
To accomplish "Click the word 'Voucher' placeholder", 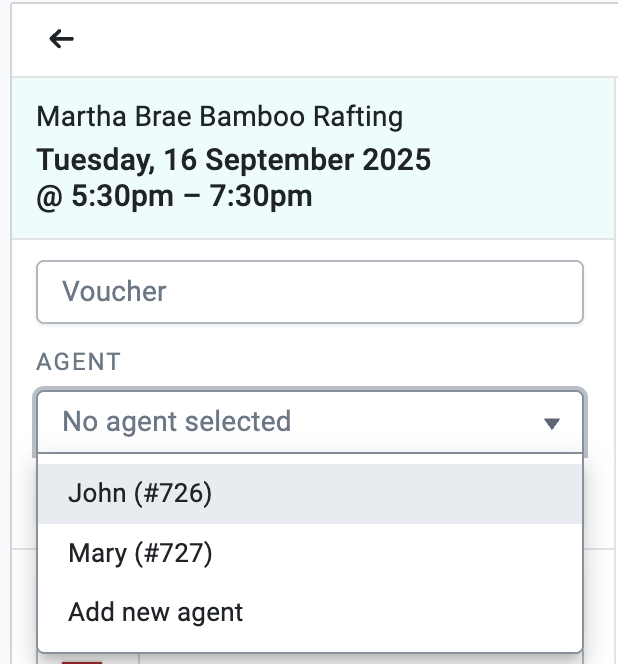I will click(x=114, y=292).
